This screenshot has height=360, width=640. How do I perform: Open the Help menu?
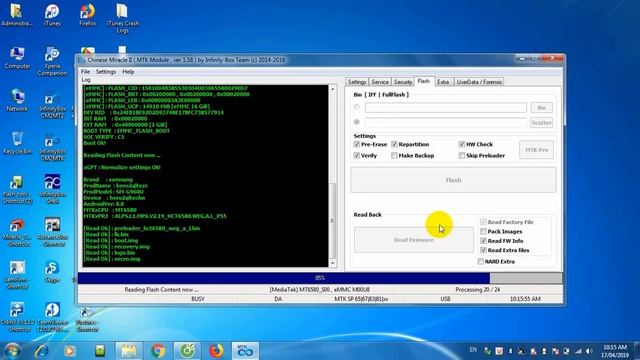coord(128,71)
